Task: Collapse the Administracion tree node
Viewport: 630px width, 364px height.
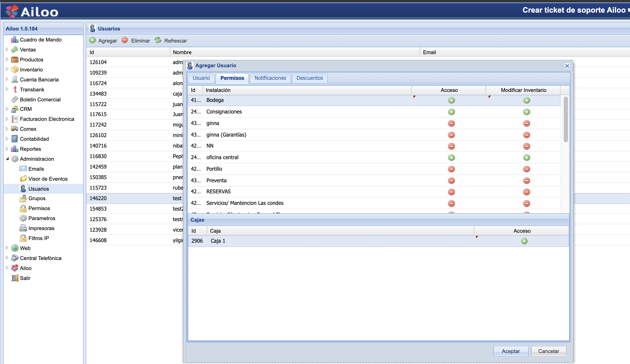Action: pyautogui.click(x=7, y=159)
